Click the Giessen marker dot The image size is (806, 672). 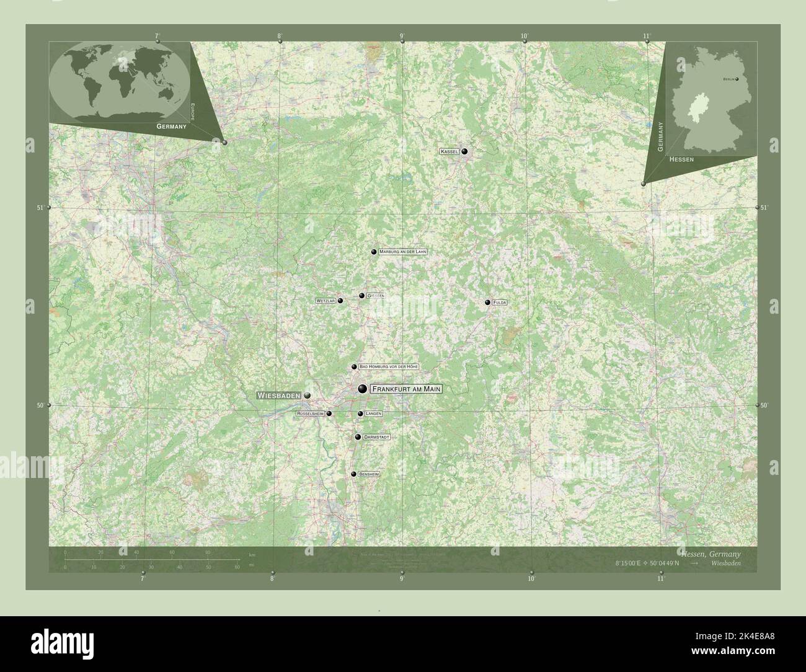(361, 296)
